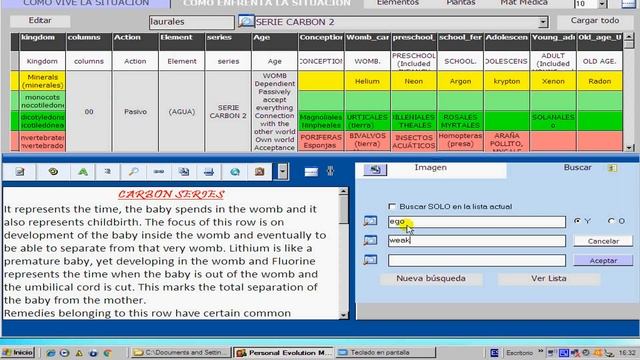
Task: Click the Editar button
Action: click(x=40, y=20)
